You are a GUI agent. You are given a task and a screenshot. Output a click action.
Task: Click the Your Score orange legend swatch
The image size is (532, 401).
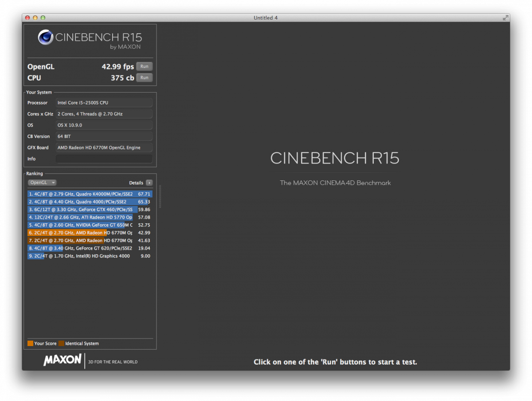[30, 343]
